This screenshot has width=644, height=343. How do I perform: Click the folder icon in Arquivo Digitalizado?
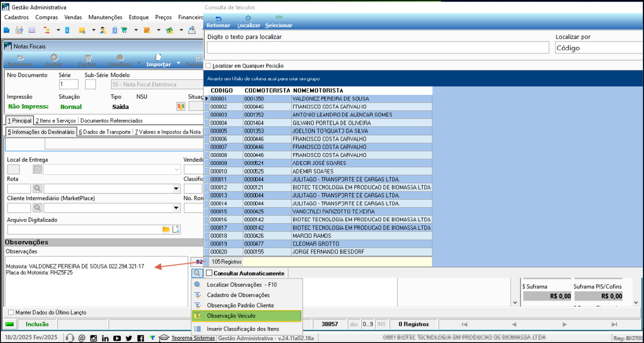click(166, 229)
